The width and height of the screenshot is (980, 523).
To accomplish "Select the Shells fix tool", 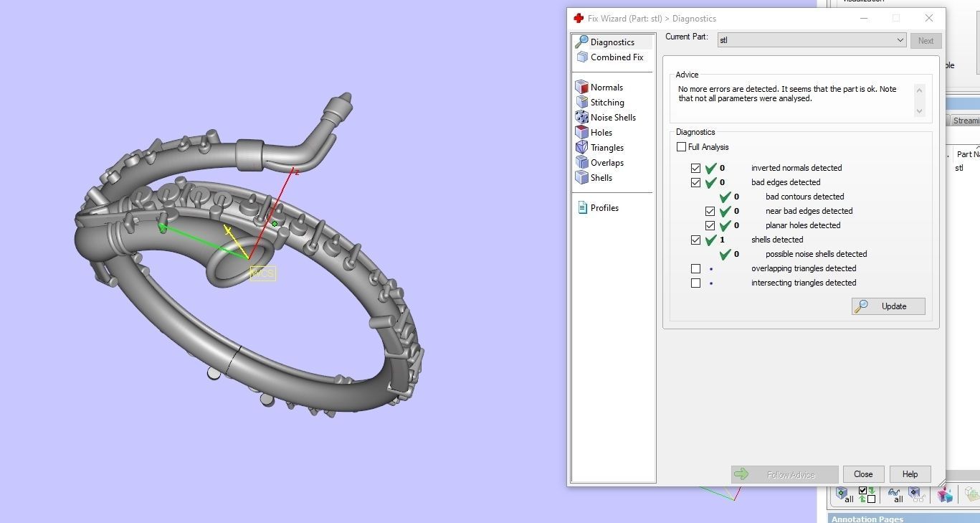I will [x=600, y=177].
